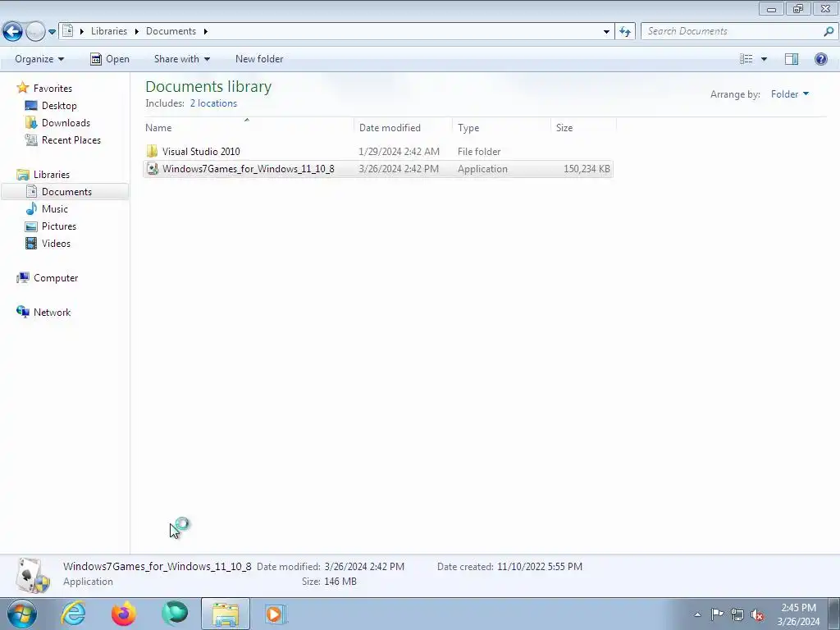Select Network in navigation pane
This screenshot has height=630, width=840.
tap(52, 313)
